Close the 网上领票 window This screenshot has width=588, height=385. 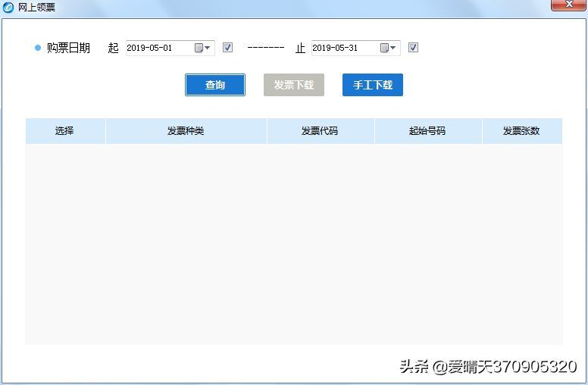point(568,5)
